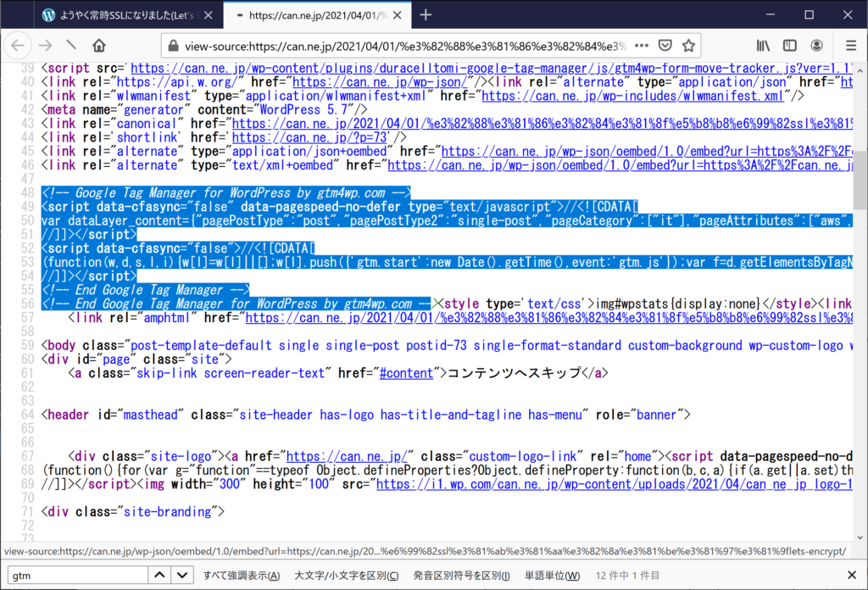Jump to the next find match
868x590 pixels.
tap(181, 576)
